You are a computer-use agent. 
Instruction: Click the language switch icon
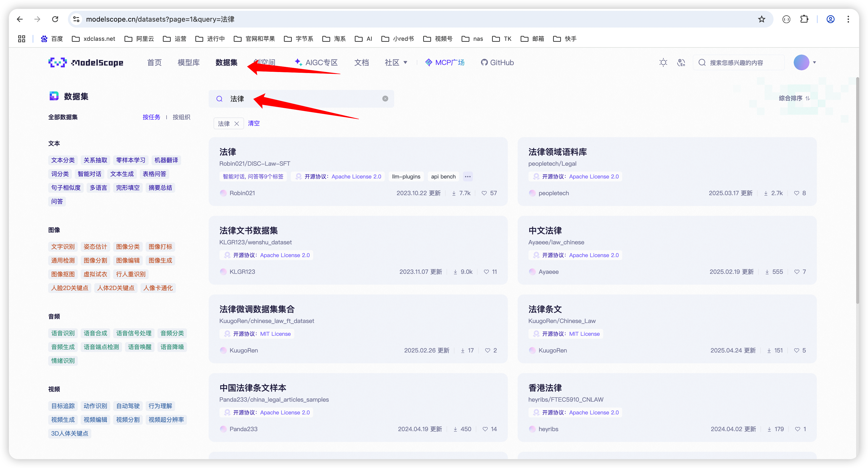point(681,63)
